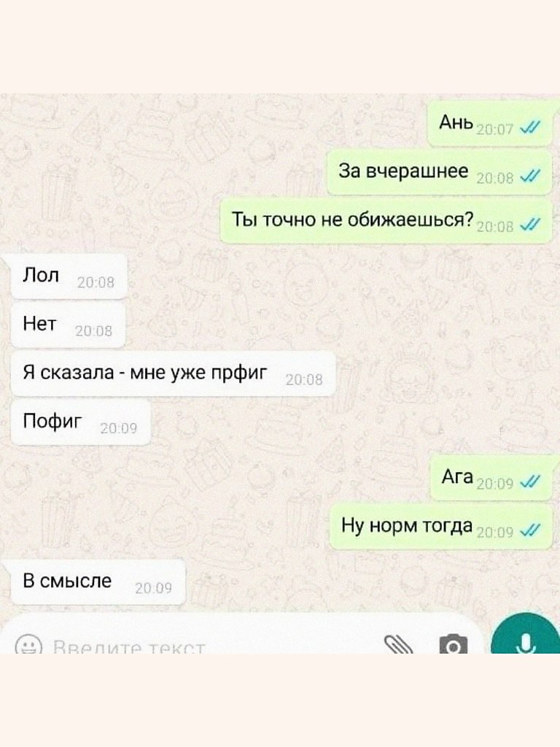Select the 'За вчерашнее' message bubble

tap(440, 172)
